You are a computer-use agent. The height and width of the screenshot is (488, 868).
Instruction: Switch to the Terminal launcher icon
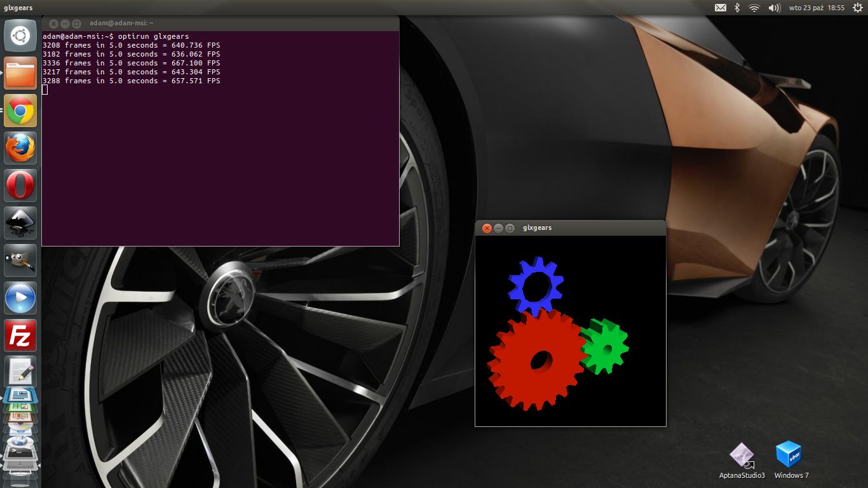(20, 454)
